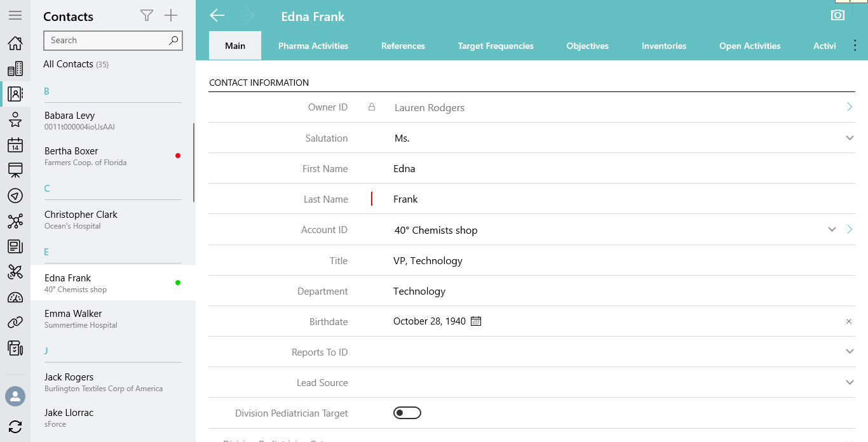
Task: Open more tabs via vertical ellipsis
Action: click(x=855, y=46)
